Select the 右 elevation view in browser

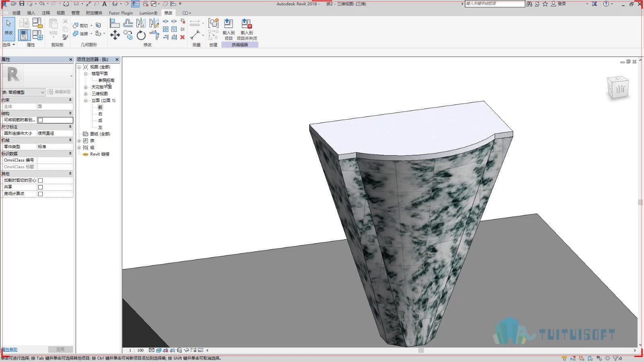[100, 114]
